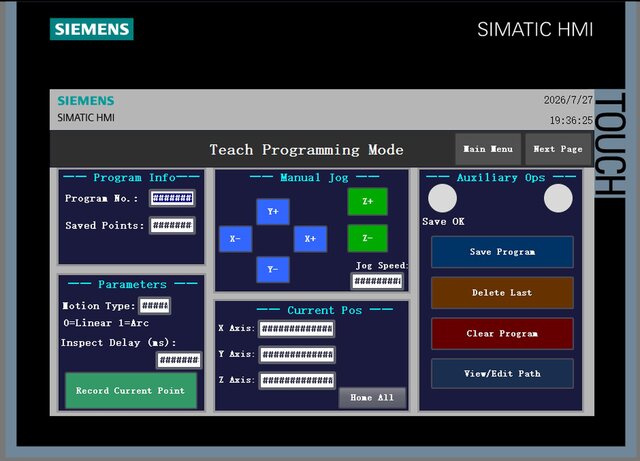Select the Saved Points field
The width and height of the screenshot is (640, 461).
[172, 225]
